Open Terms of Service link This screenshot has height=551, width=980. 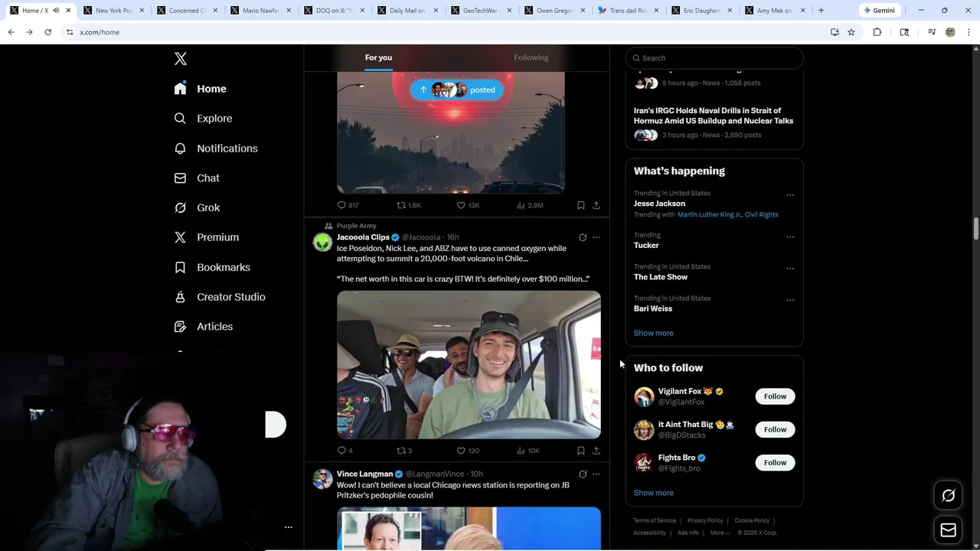click(x=655, y=520)
